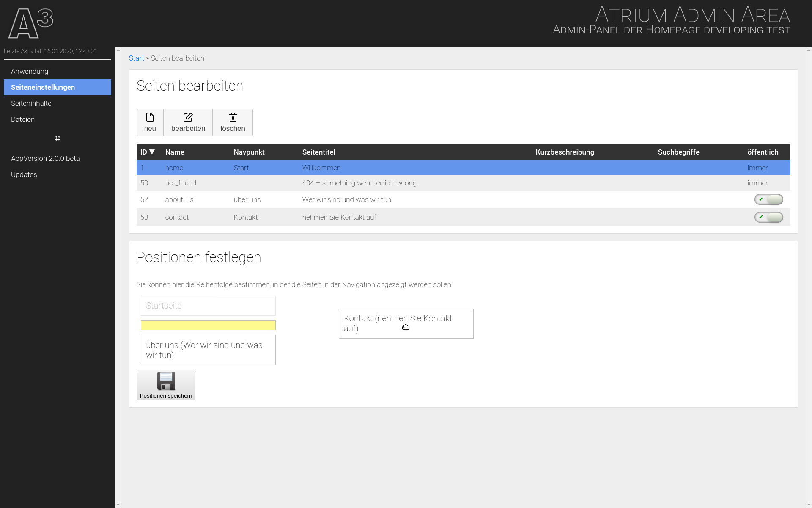Sort table by ID column arrow
The height and width of the screenshot is (508, 812).
point(152,152)
